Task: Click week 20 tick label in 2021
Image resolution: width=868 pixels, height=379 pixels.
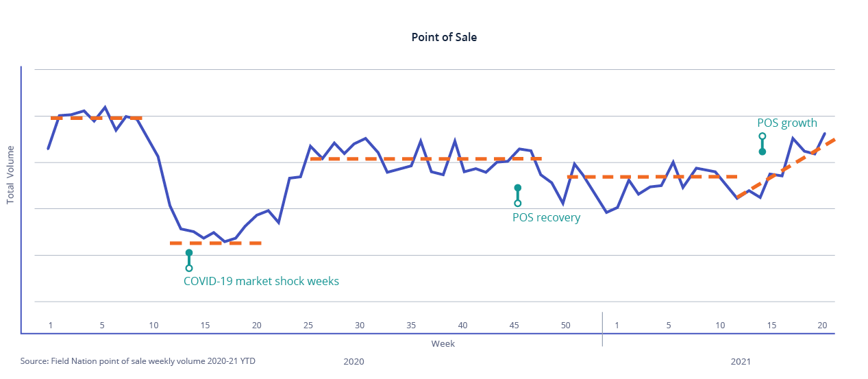Action: pos(822,325)
